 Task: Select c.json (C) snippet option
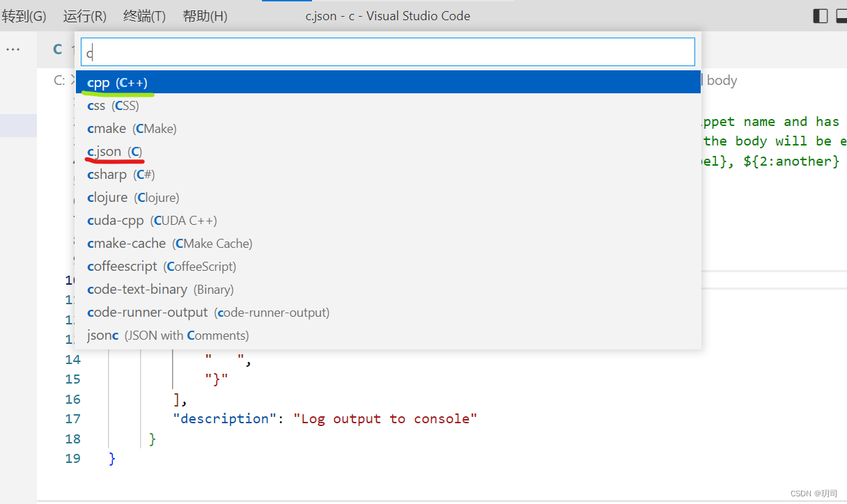tap(388, 152)
